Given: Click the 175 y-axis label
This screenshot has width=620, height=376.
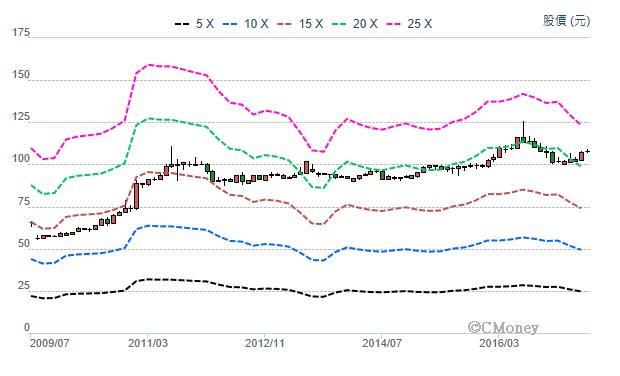Looking at the screenshot, I should coord(21,33).
